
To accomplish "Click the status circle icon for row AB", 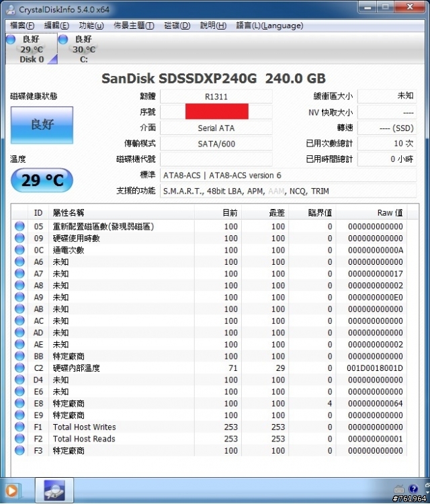I will (19, 308).
